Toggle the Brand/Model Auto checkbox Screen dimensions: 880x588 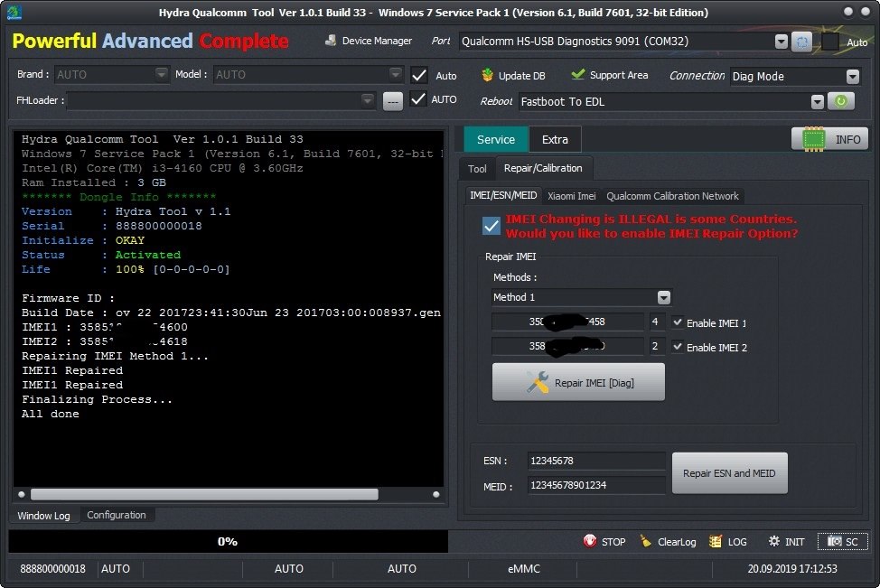pos(419,75)
